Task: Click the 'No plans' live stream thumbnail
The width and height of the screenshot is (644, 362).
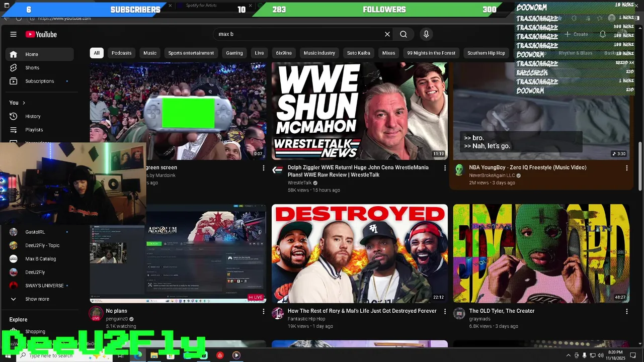Action: tap(178, 253)
